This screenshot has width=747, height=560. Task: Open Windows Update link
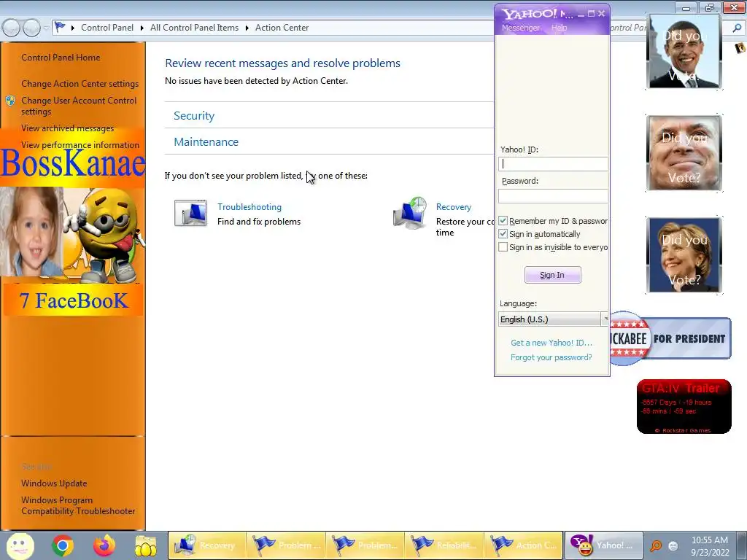click(x=54, y=483)
